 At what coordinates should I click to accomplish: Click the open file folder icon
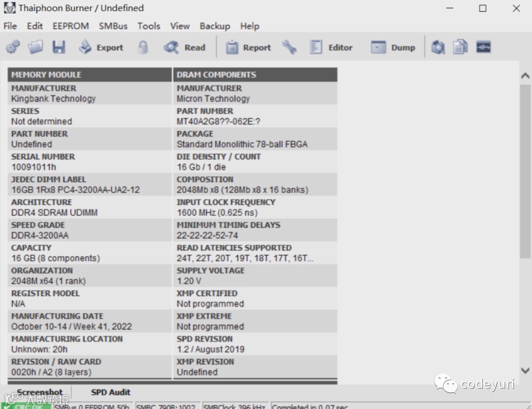coord(35,47)
